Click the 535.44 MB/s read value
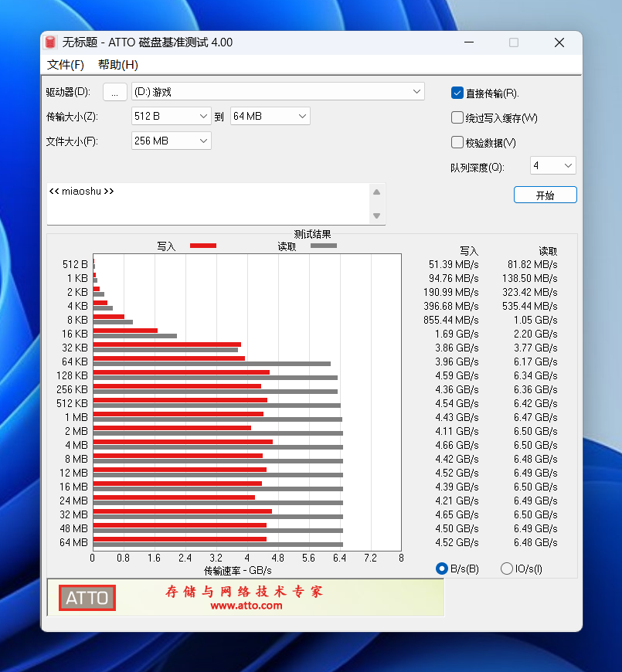Image resolution: width=622 pixels, height=672 pixels. [530, 307]
